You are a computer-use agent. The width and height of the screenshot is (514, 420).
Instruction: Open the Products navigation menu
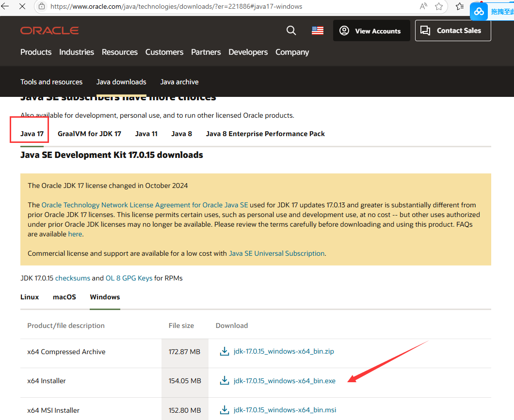(x=36, y=52)
